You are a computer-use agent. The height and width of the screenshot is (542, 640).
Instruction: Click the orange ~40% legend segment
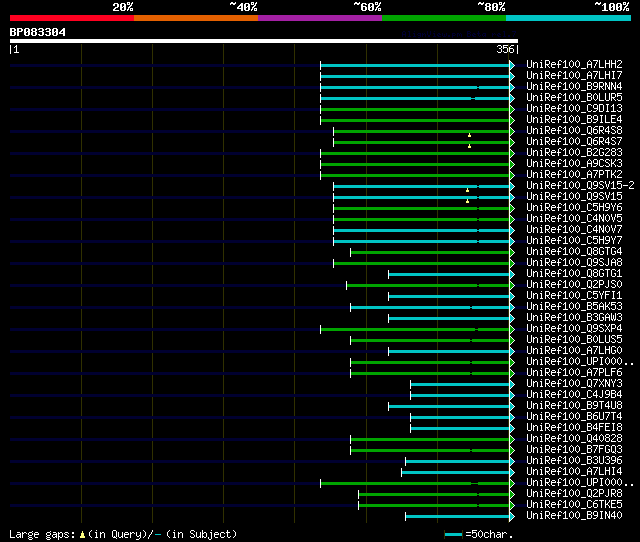[x=196, y=18]
